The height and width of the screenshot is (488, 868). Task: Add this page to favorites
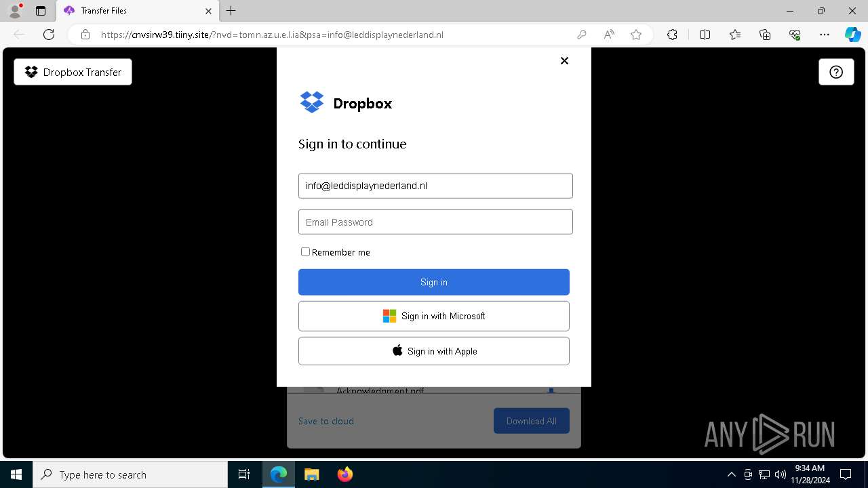(x=636, y=35)
